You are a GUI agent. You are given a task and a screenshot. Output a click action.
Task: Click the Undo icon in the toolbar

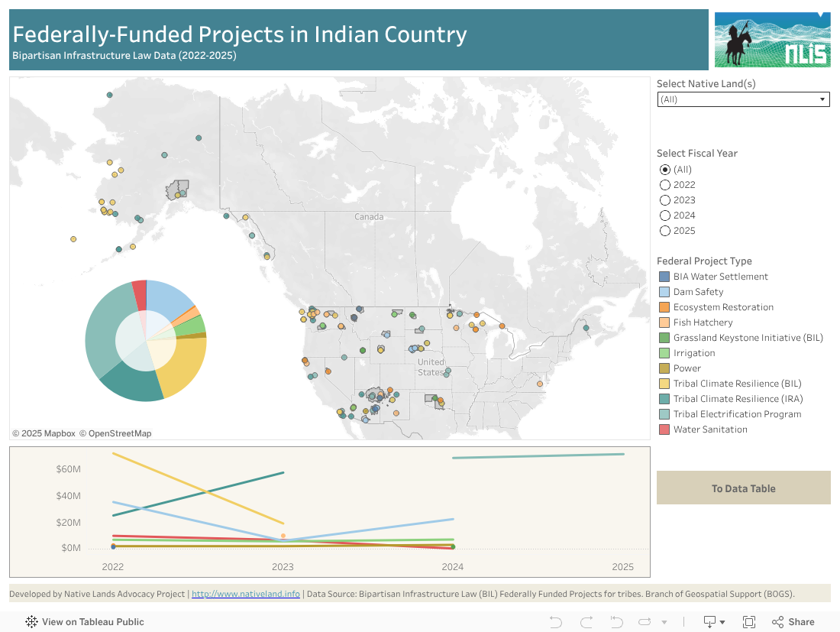tap(556, 622)
